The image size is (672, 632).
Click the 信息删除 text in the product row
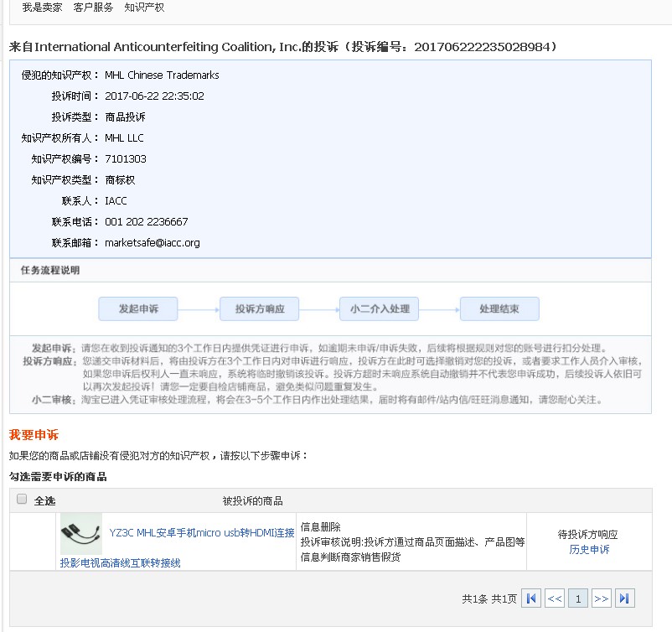coord(321,526)
